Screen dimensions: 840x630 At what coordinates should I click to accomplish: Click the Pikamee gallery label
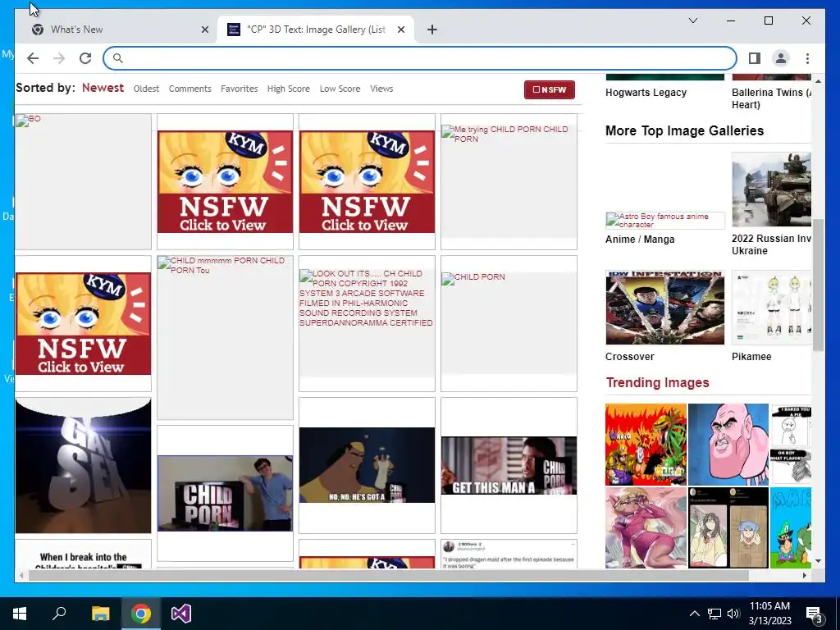click(751, 357)
